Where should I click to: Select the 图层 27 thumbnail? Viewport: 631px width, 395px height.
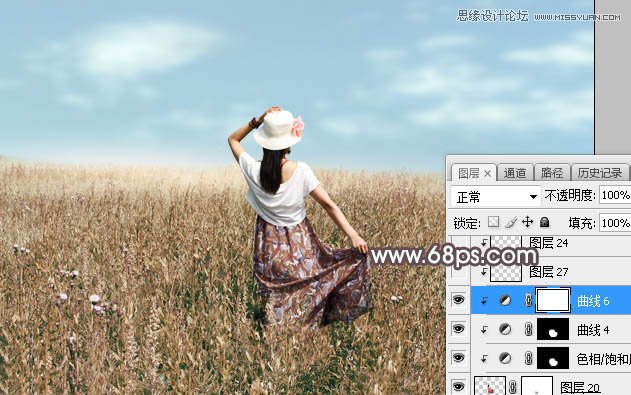point(506,272)
